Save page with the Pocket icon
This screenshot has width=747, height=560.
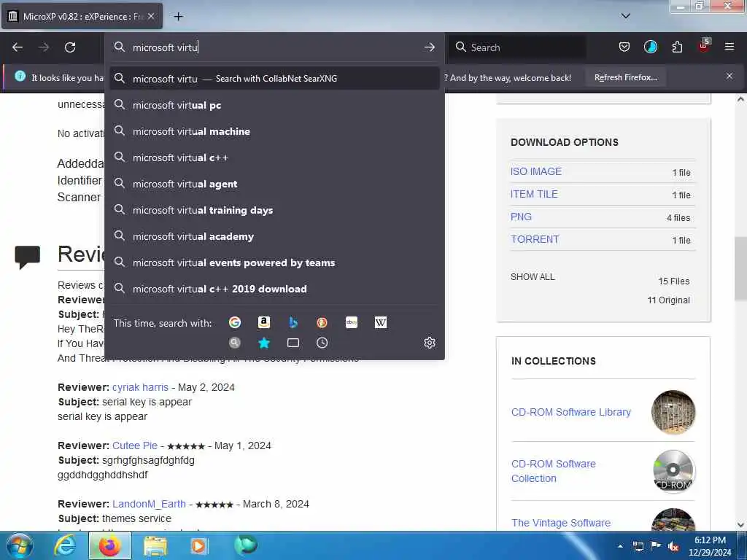(x=624, y=47)
